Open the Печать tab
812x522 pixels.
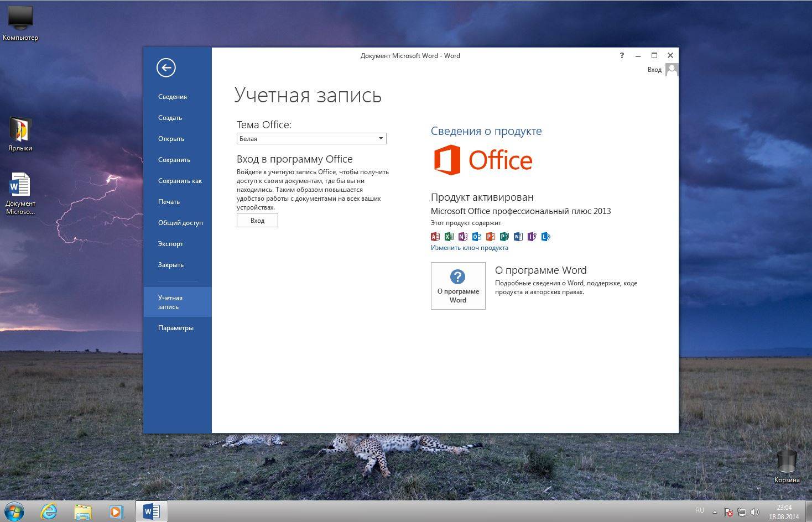(178, 202)
